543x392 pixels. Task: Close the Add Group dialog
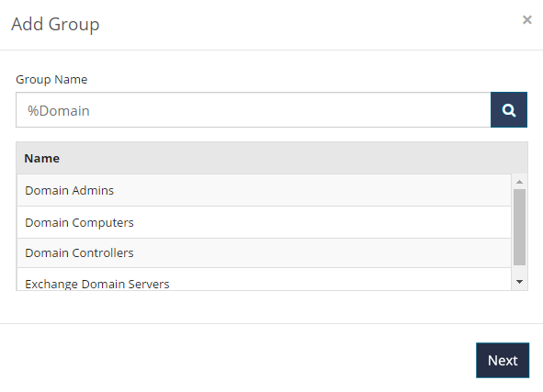point(527,19)
